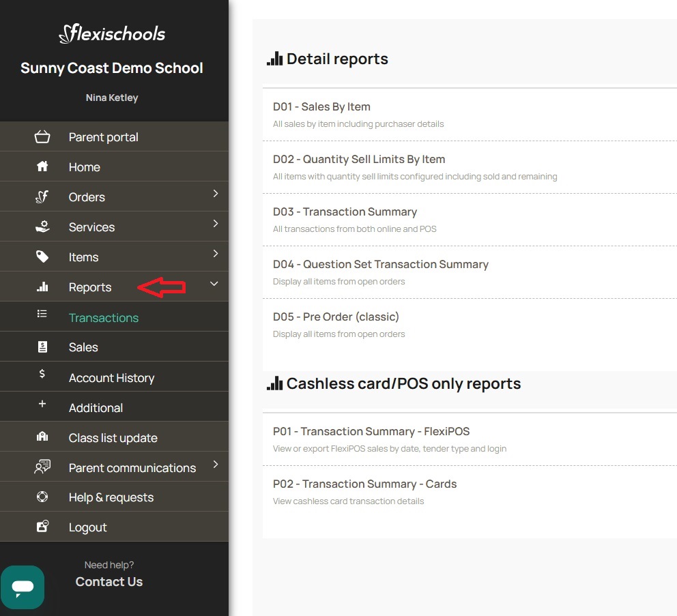Open D01 - Sales By Item report
677x616 pixels.
click(321, 106)
